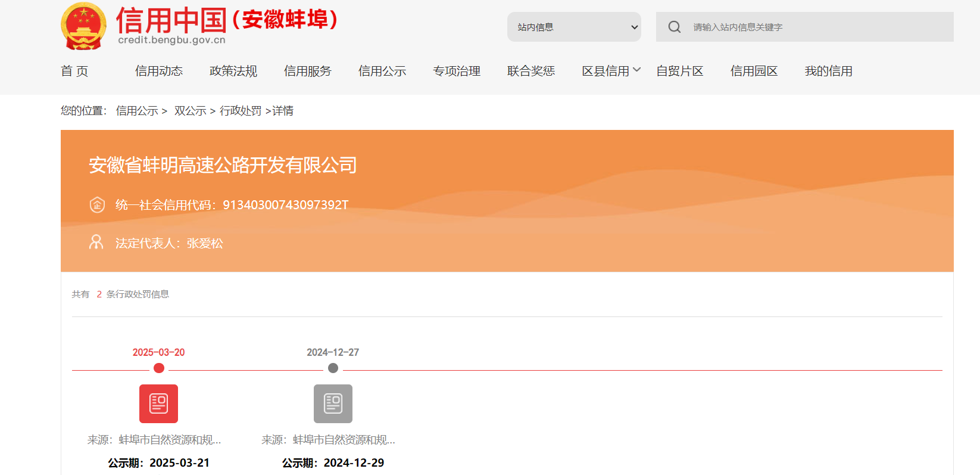Open the gray 2024-12-27 penalty record icon
The height and width of the screenshot is (475, 980).
point(333,403)
